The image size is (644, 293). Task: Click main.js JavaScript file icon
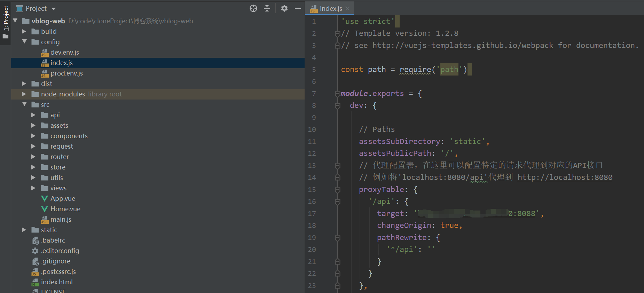[44, 220]
